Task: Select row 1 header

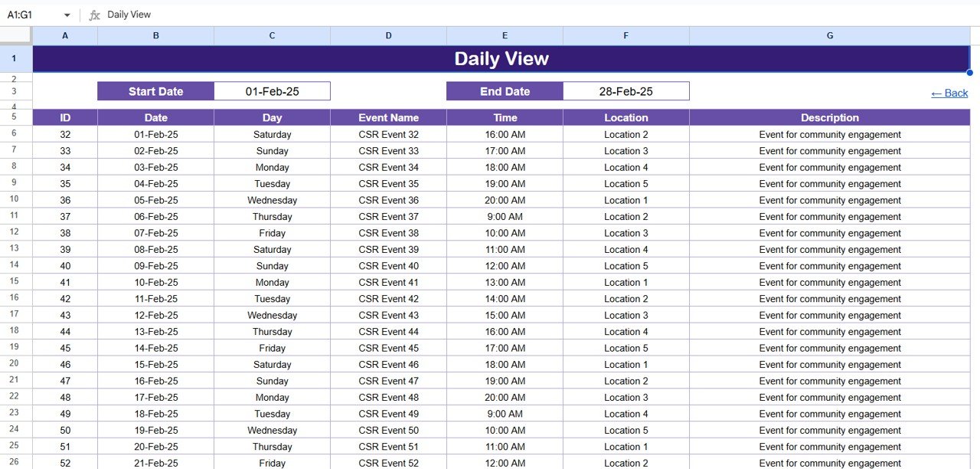Action: coord(15,58)
